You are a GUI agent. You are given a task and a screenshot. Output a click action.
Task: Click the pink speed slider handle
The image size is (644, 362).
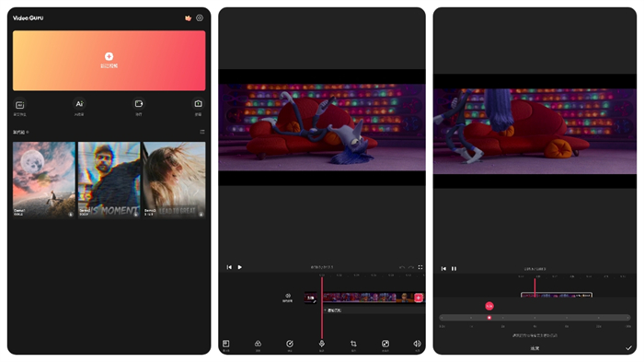coord(489,318)
